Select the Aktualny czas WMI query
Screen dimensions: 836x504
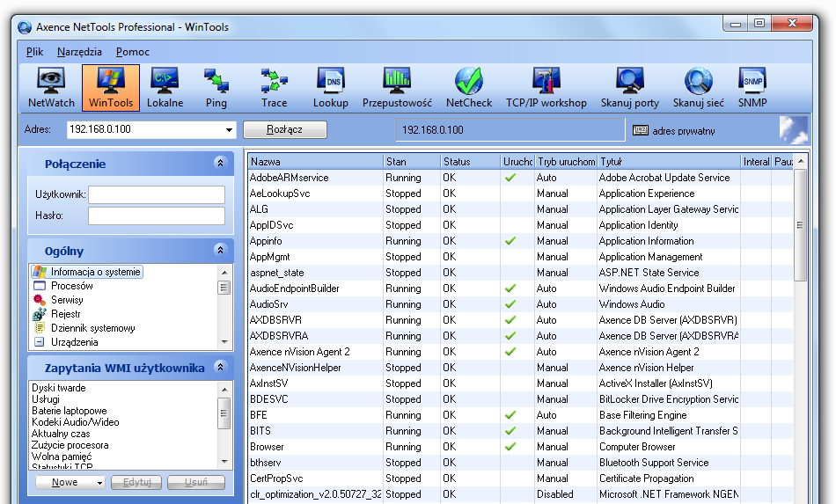pyautogui.click(x=61, y=434)
